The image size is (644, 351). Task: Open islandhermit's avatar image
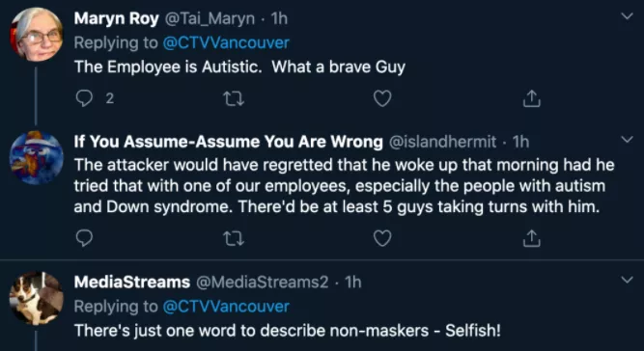pos(36,158)
